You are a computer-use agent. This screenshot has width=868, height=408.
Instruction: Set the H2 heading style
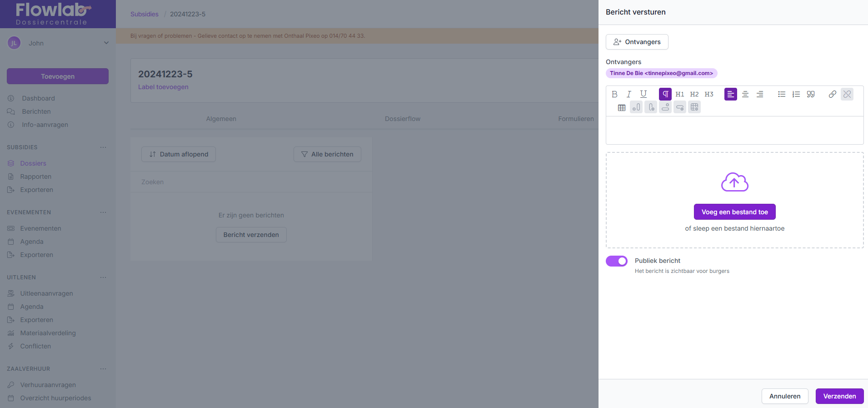click(694, 94)
